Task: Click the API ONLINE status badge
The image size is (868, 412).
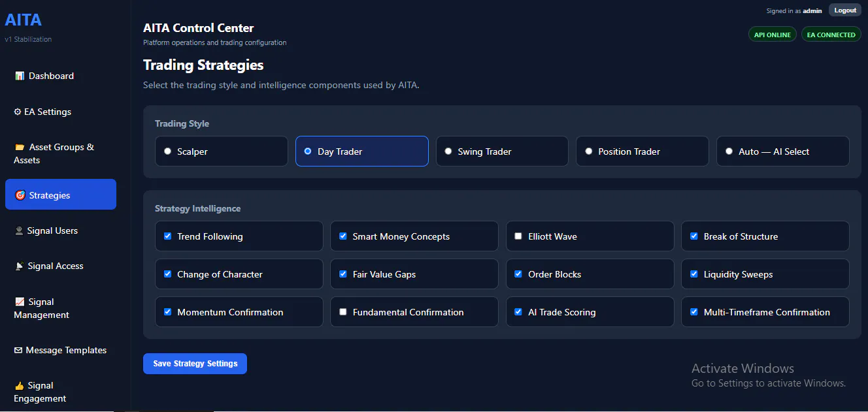Action: (x=773, y=35)
